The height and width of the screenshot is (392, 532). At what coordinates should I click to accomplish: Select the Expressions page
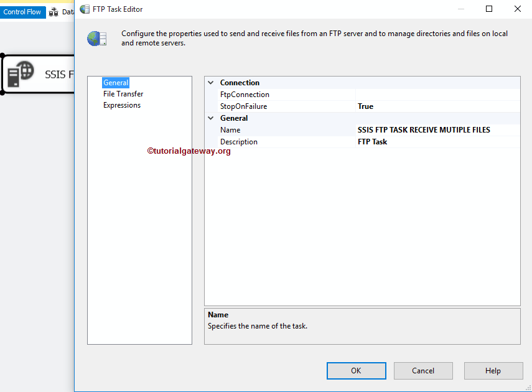tap(121, 105)
